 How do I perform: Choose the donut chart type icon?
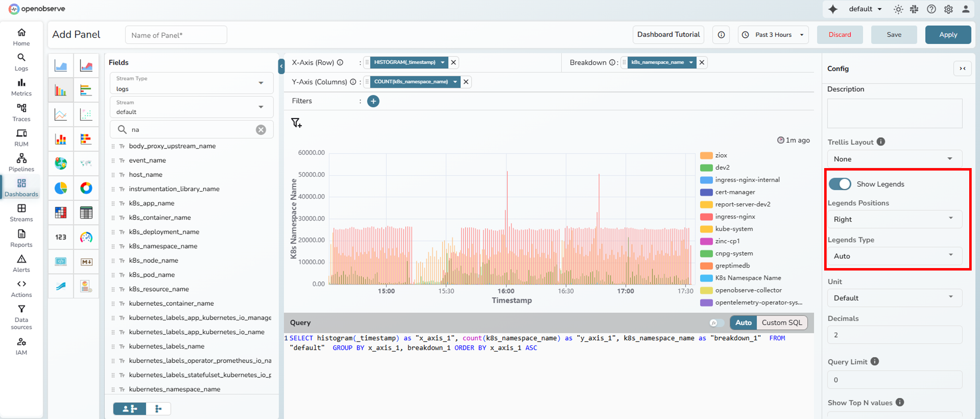pos(86,188)
